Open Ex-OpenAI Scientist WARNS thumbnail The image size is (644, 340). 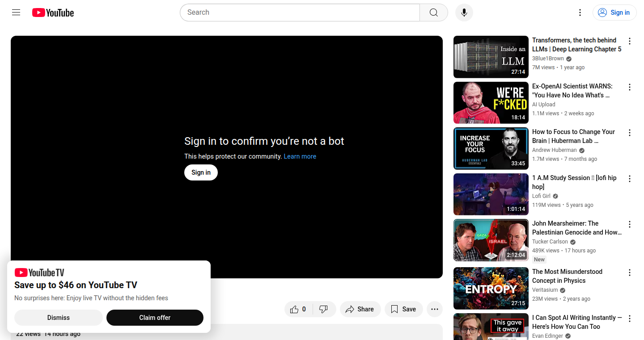[491, 103]
